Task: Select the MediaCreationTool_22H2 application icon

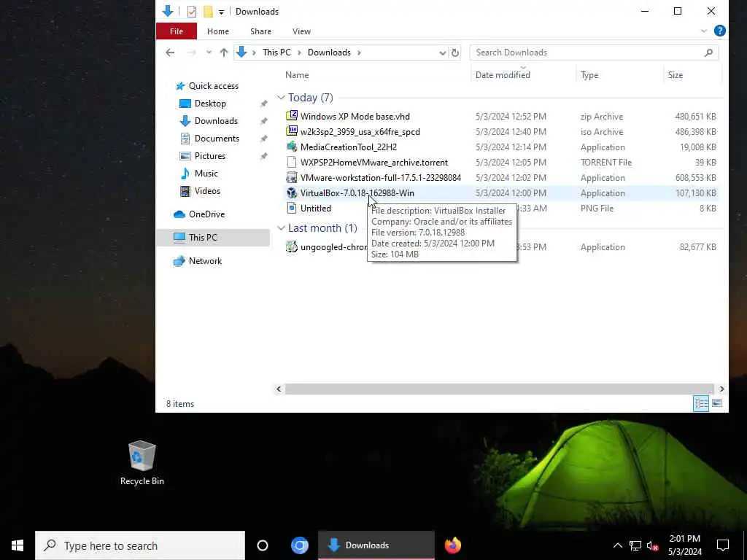Action: coord(292,147)
